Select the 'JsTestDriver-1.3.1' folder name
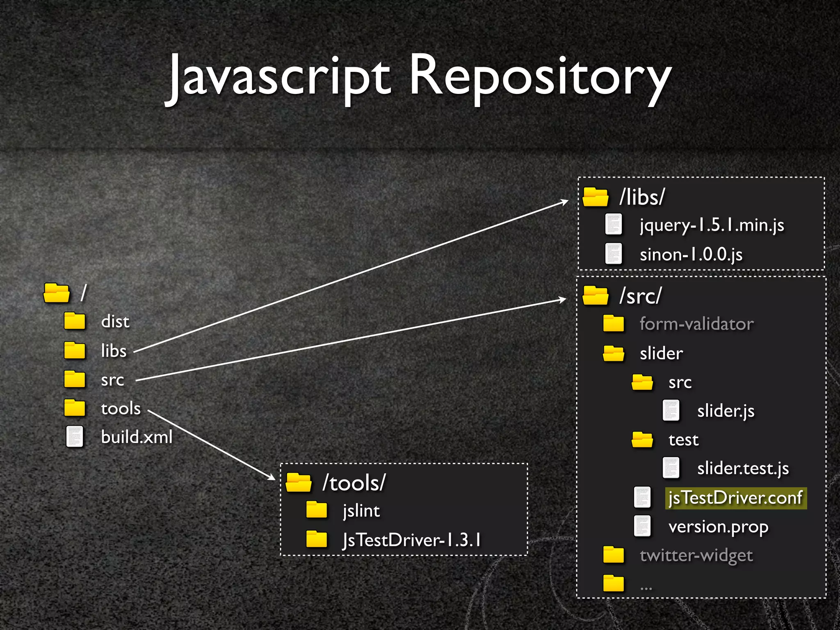840x630 pixels. tap(412, 540)
